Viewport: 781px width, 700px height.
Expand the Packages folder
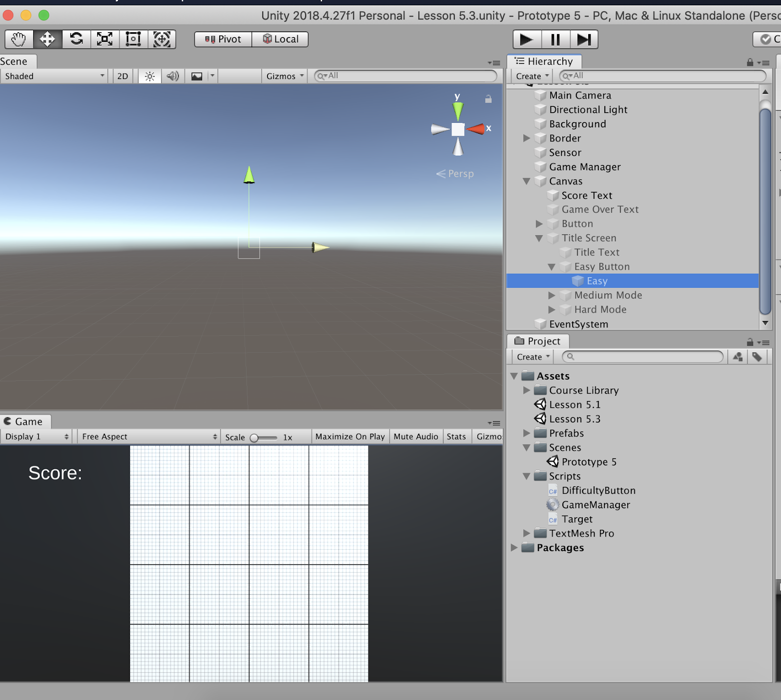coord(514,547)
